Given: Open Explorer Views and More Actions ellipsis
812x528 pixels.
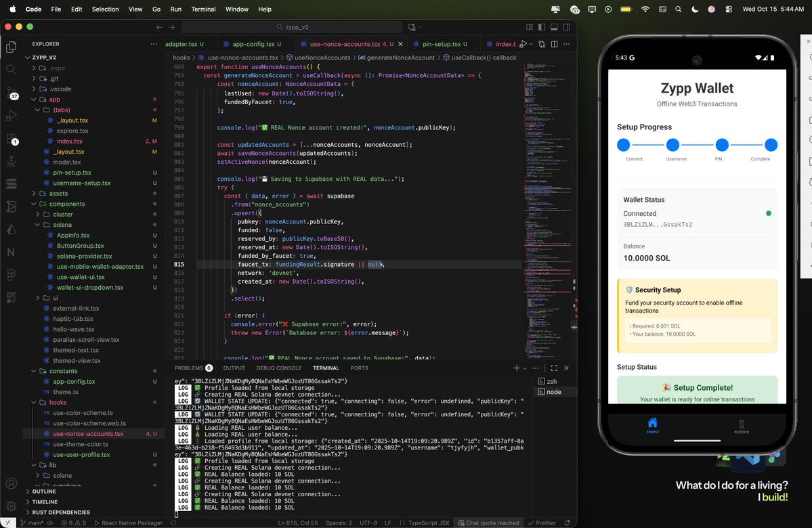Looking at the screenshot, I should tap(154, 44).
